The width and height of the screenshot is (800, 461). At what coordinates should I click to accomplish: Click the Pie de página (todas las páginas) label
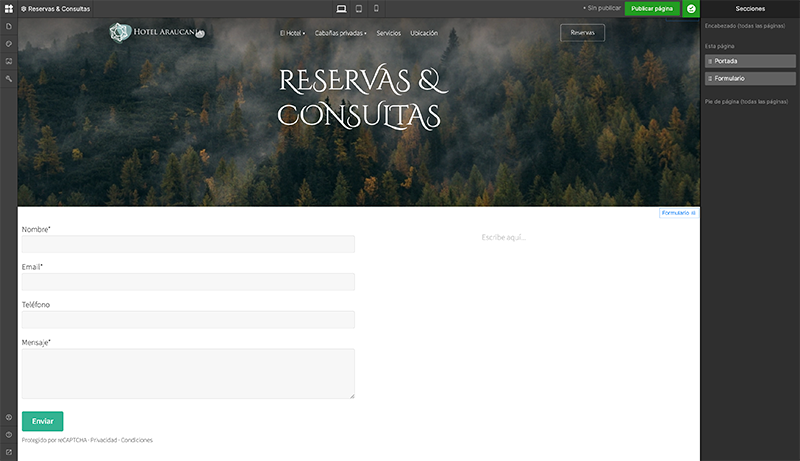746,101
